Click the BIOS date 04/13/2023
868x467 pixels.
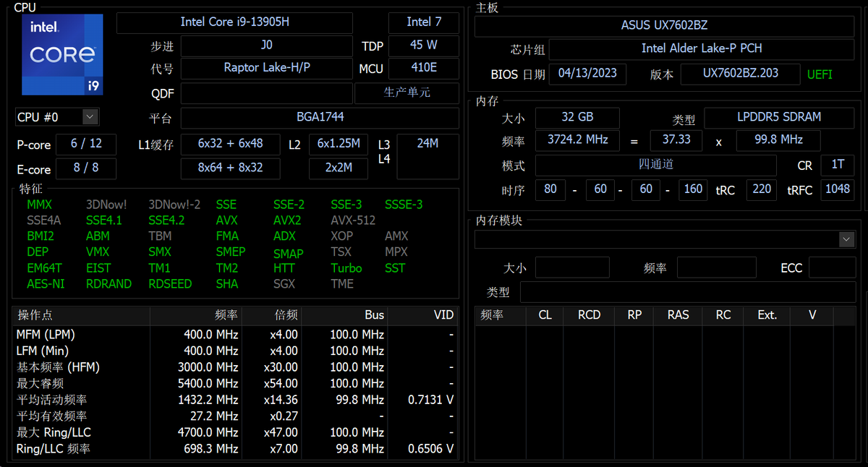click(587, 74)
